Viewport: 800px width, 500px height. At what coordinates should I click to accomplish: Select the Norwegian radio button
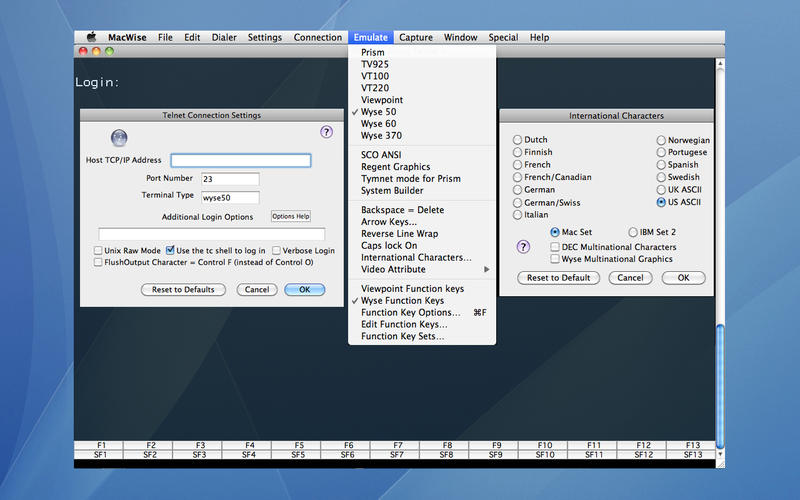click(661, 140)
